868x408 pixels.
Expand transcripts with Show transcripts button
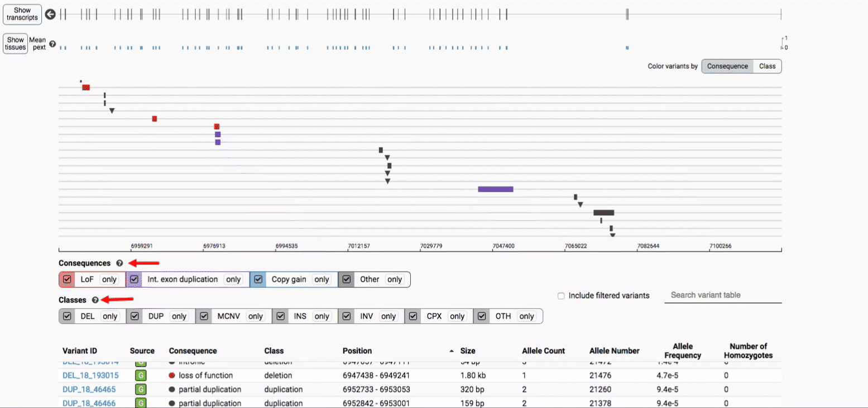coord(22,14)
